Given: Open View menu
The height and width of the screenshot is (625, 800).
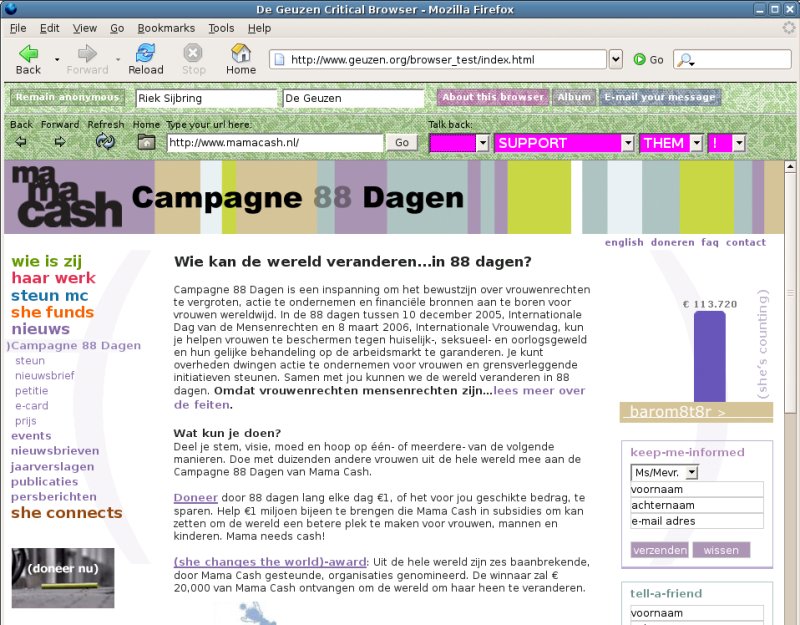Looking at the screenshot, I should [84, 28].
